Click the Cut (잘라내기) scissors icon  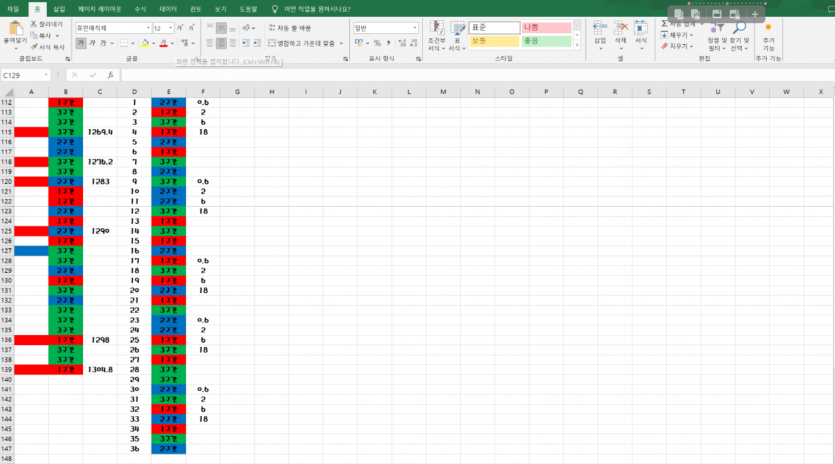pyautogui.click(x=34, y=24)
